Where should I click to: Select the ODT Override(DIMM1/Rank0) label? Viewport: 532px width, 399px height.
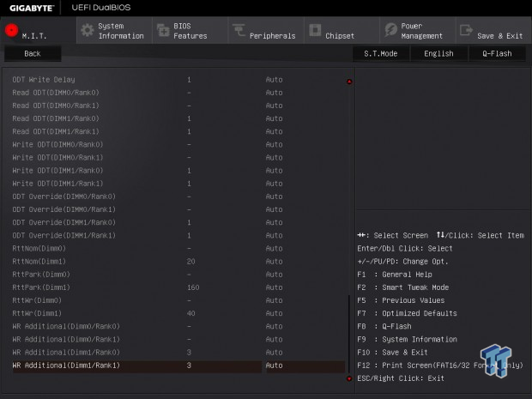64,222
